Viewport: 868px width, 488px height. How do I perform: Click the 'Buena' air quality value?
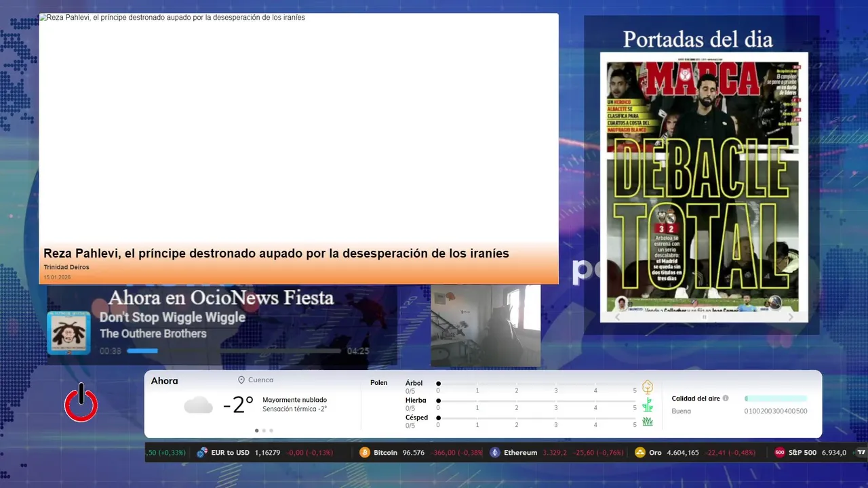(682, 411)
